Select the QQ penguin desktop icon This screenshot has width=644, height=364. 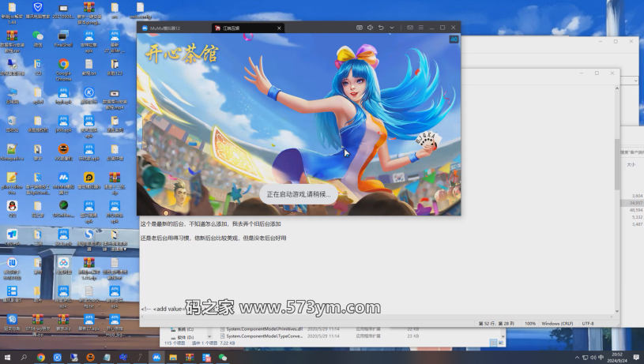(12, 208)
